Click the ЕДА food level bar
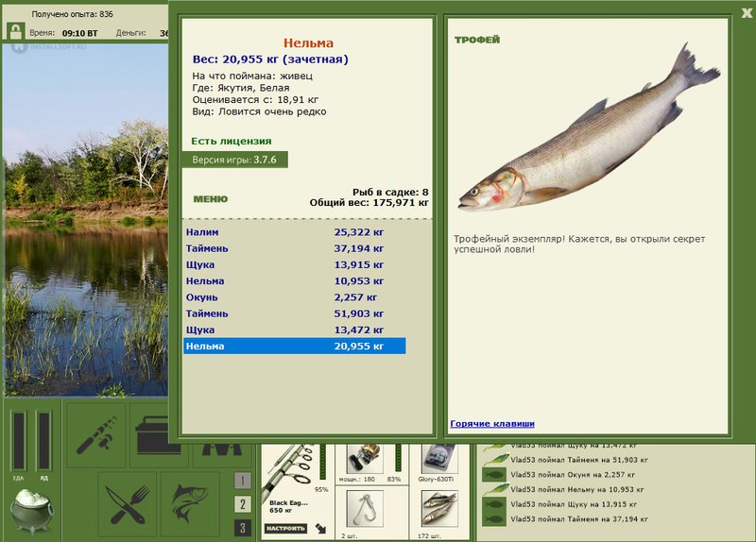The image size is (756, 542). pyautogui.click(x=19, y=441)
